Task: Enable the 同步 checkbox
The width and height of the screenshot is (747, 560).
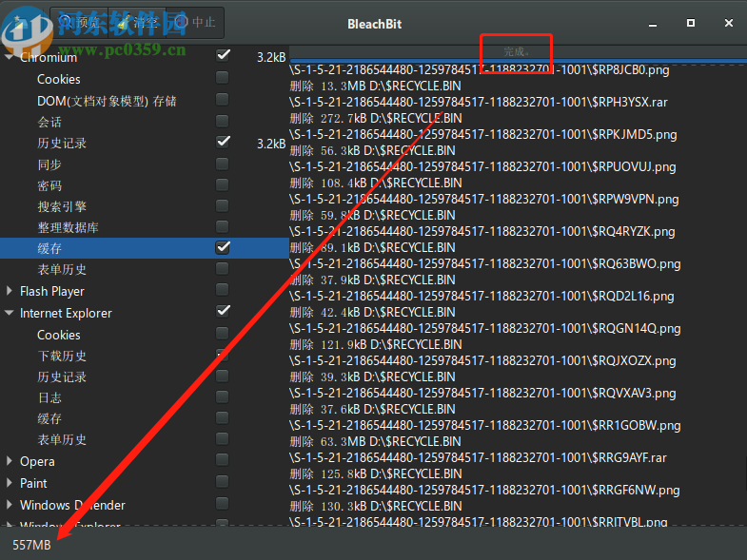Action: click(x=222, y=164)
